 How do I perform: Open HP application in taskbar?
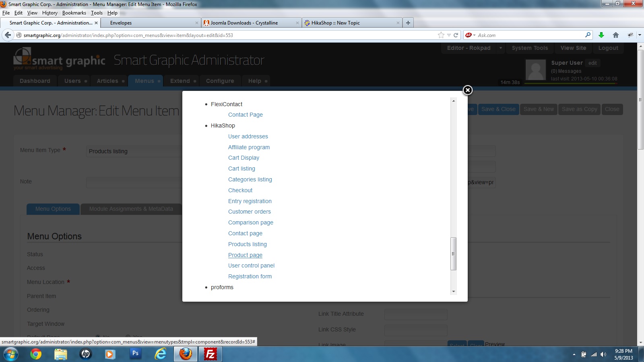click(86, 354)
